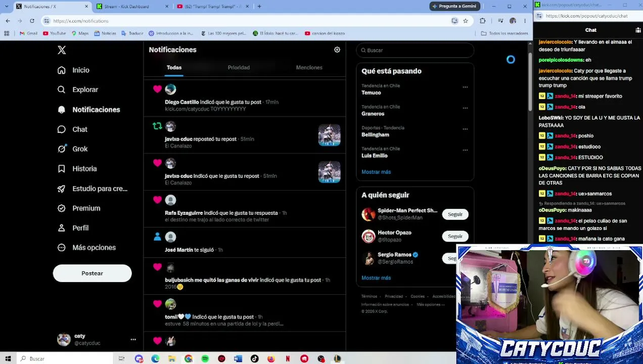This screenshot has width=643, height=364.
Task: Open Diego Castillo like notification
Action: point(245,98)
